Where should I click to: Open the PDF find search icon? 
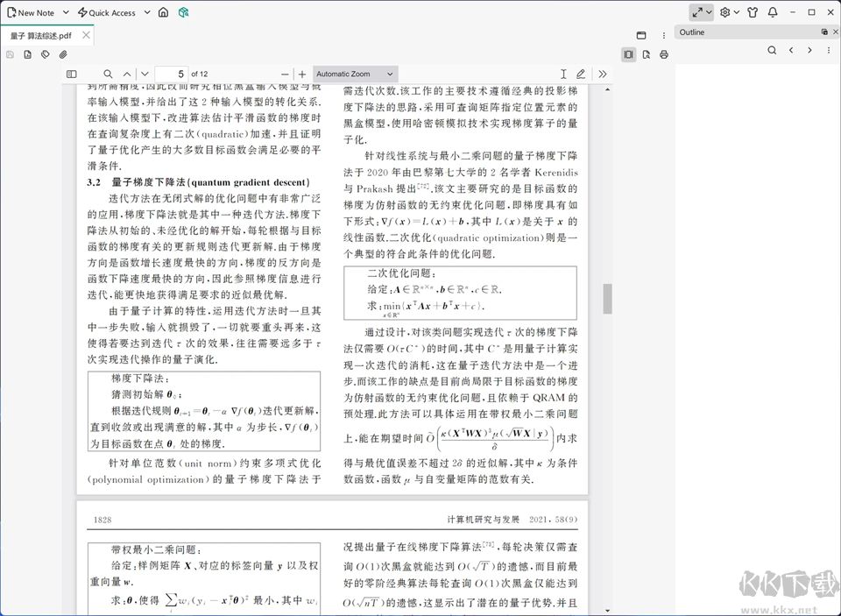tap(109, 74)
